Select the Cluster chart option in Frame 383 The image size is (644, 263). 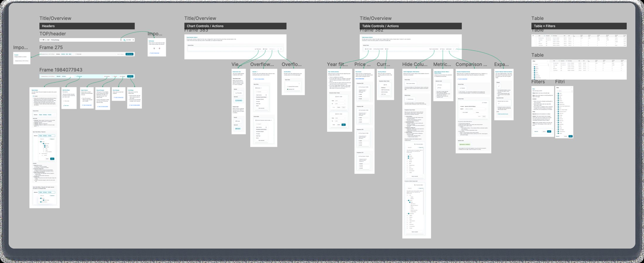coord(265,49)
